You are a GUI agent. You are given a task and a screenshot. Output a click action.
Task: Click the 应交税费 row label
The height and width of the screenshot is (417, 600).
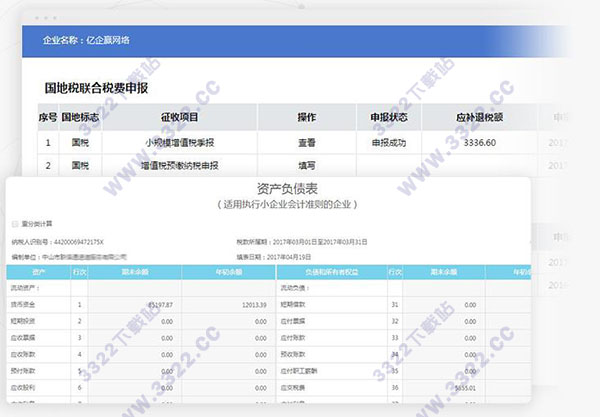[x=293, y=388]
